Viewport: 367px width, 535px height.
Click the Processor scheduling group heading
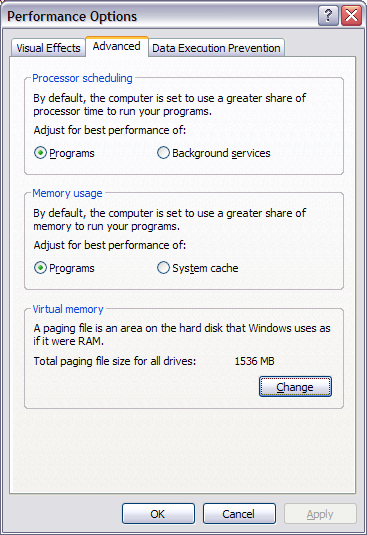pyautogui.click(x=82, y=78)
